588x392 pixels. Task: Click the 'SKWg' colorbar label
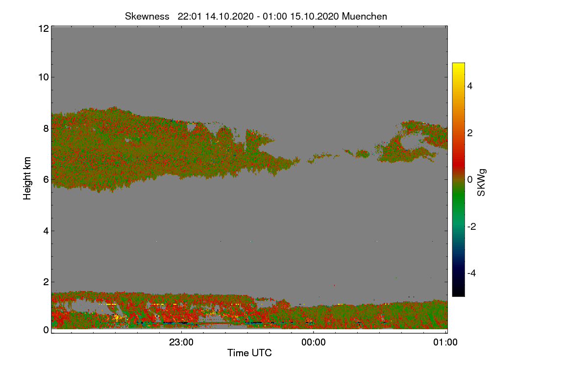point(482,182)
